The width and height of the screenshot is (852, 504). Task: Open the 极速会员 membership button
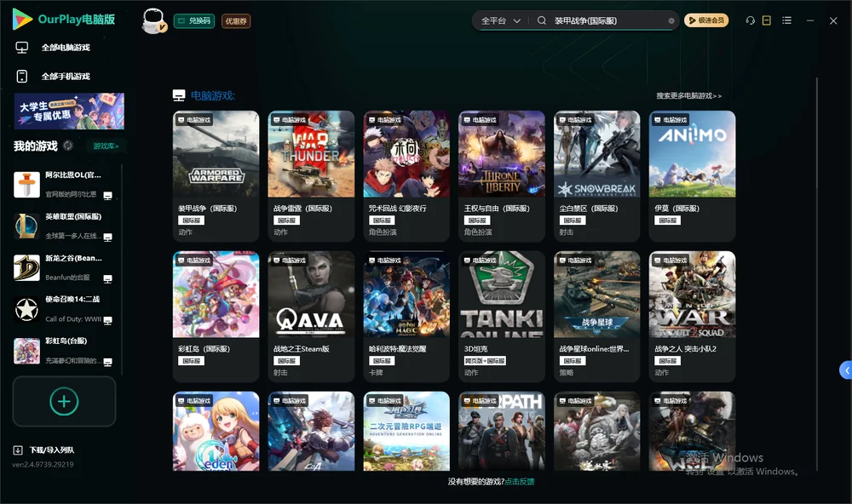click(x=706, y=20)
